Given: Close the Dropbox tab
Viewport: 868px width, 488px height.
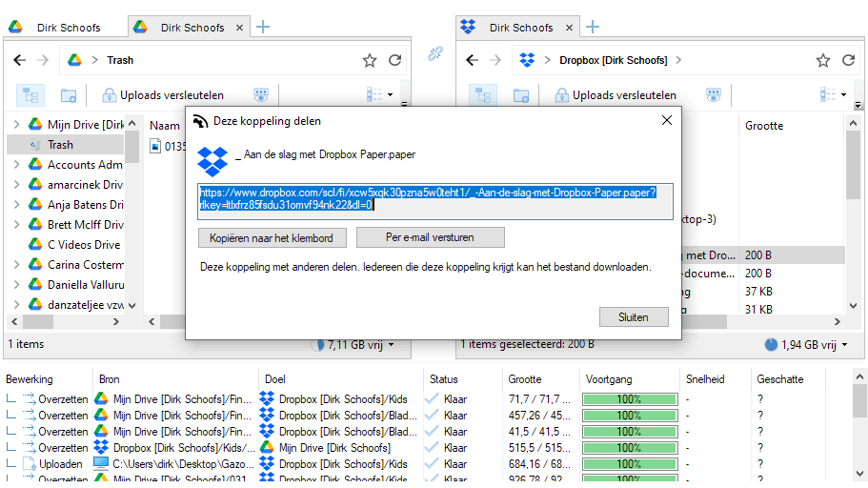Looking at the screenshot, I should 569,28.
